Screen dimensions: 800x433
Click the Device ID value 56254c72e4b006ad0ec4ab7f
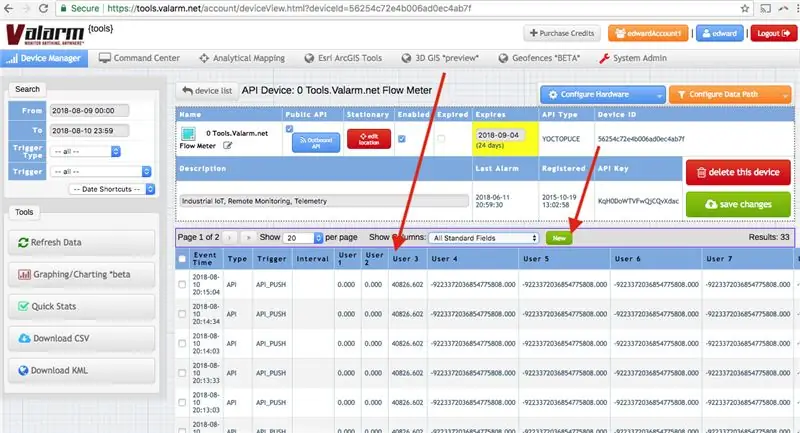(641, 139)
